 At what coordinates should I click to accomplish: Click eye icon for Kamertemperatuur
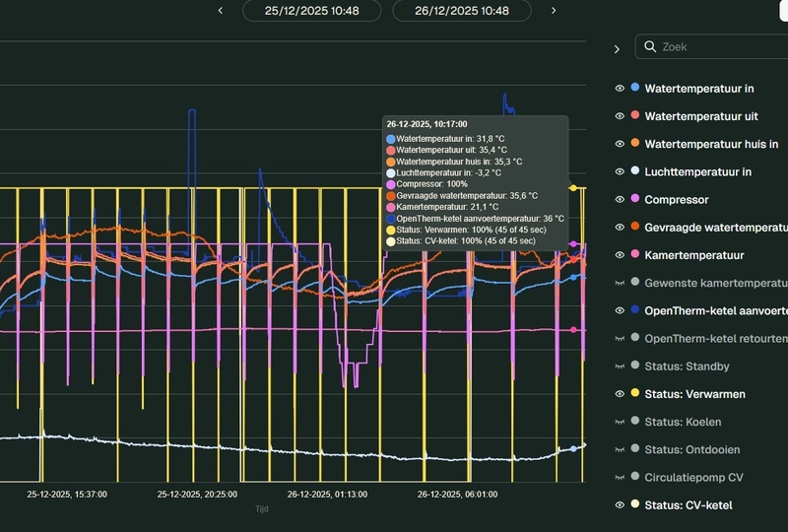[x=620, y=255]
